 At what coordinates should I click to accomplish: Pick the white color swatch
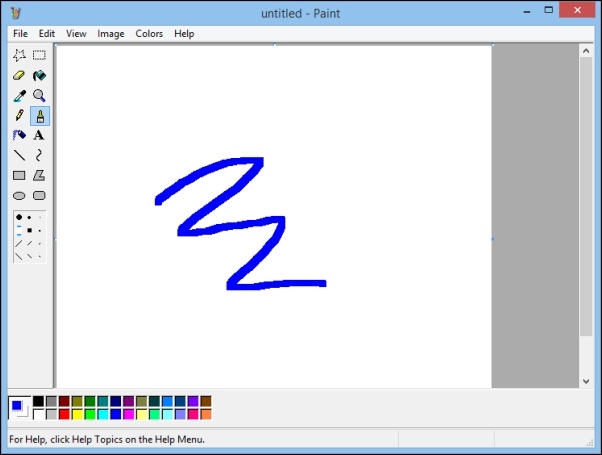pyautogui.click(x=38, y=414)
